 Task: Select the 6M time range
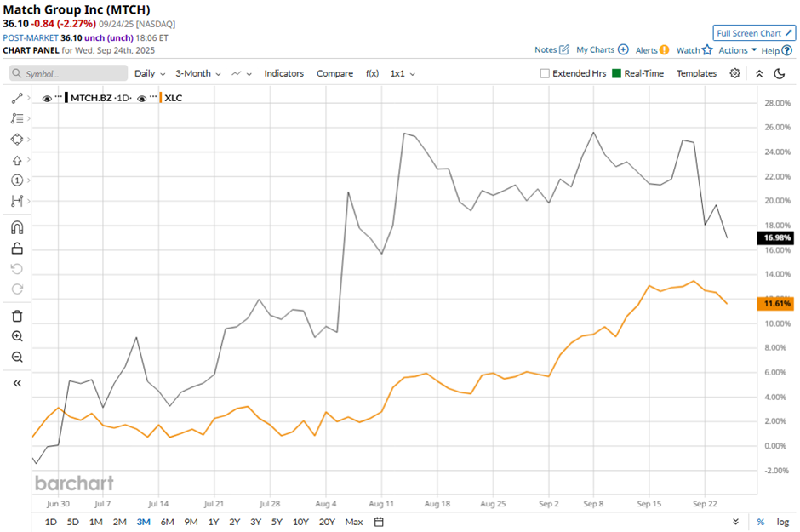tap(168, 522)
